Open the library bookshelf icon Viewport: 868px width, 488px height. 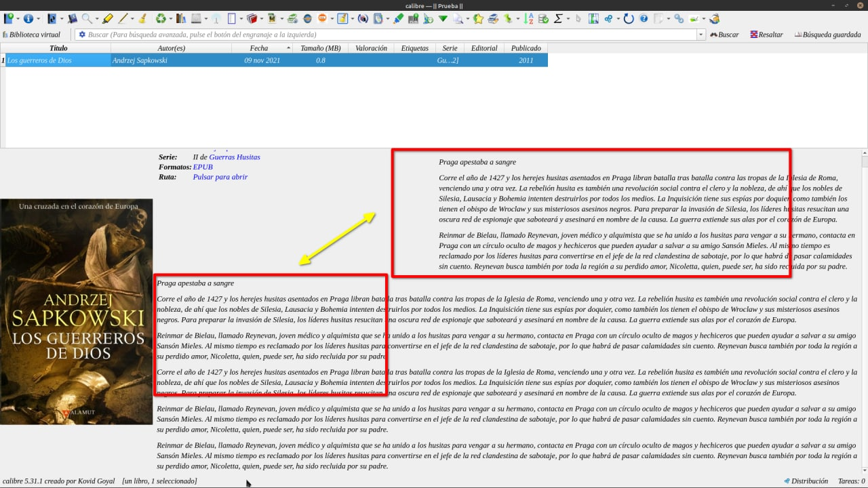181,19
